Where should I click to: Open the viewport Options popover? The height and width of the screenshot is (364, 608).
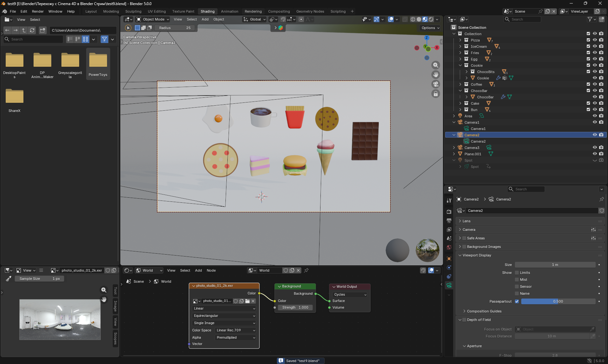pos(430,28)
